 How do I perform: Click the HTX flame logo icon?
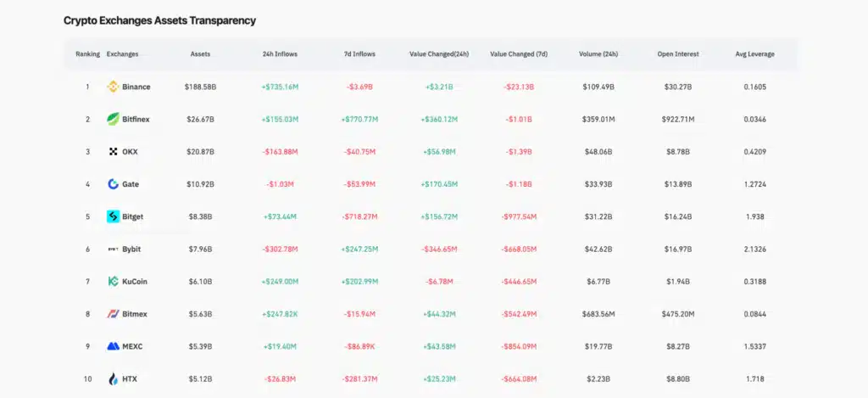point(113,379)
